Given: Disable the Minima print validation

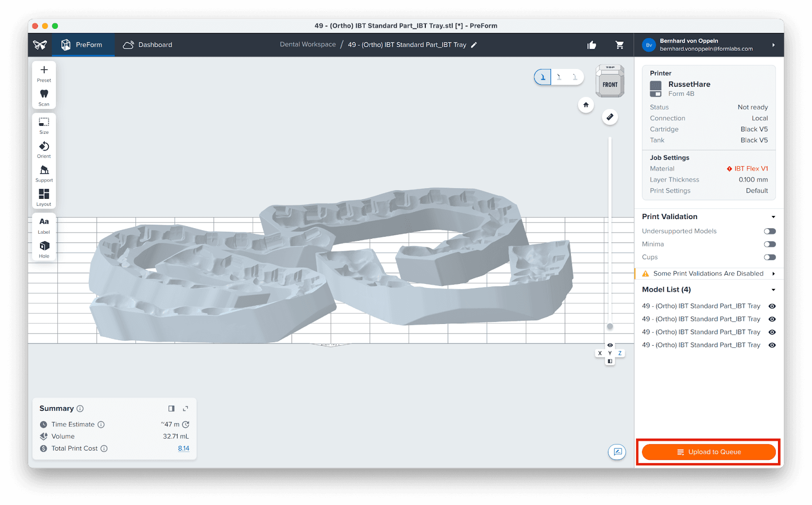Looking at the screenshot, I should pos(769,244).
